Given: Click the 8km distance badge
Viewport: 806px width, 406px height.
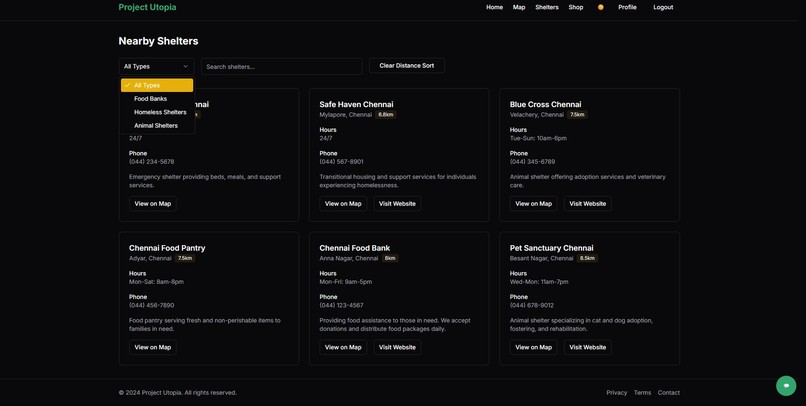Looking at the screenshot, I should [x=390, y=258].
